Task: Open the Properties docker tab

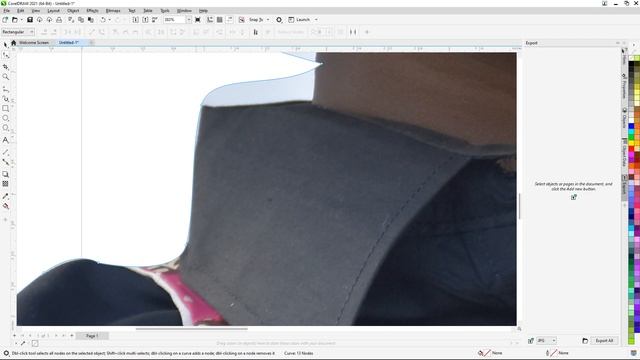Action: tap(624, 87)
